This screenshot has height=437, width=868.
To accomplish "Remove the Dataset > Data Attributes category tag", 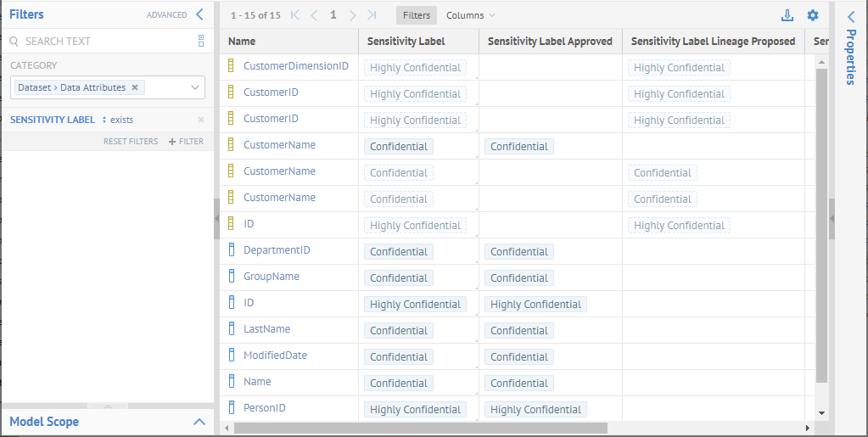I will click(135, 87).
